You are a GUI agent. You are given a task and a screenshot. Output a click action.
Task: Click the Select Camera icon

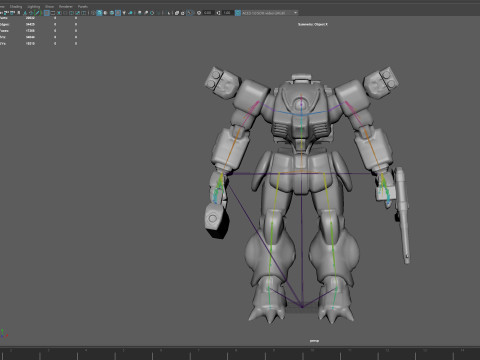[1, 13]
